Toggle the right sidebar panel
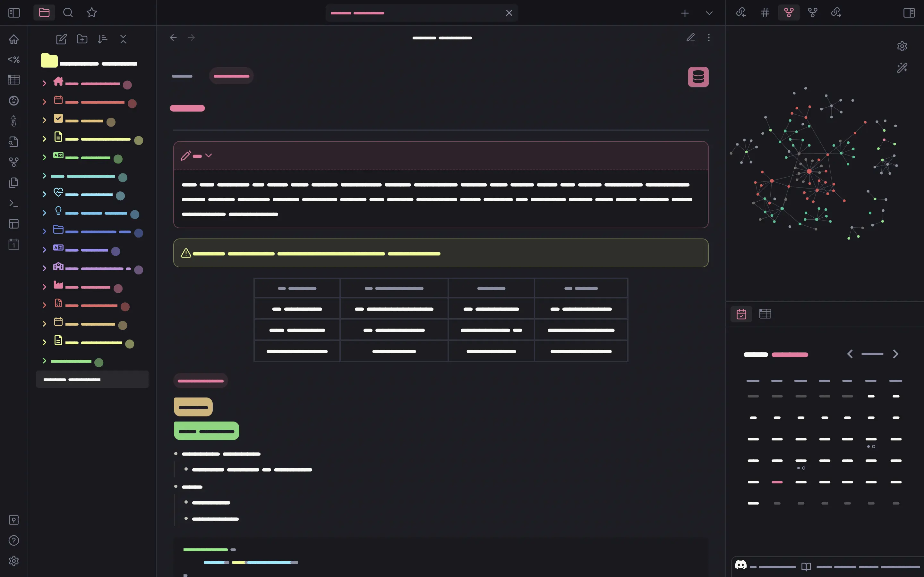 (x=909, y=13)
